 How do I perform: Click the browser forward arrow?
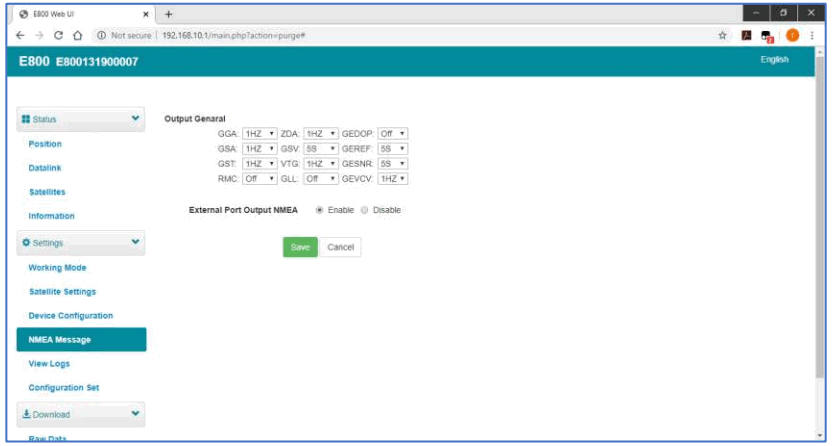click(x=39, y=35)
